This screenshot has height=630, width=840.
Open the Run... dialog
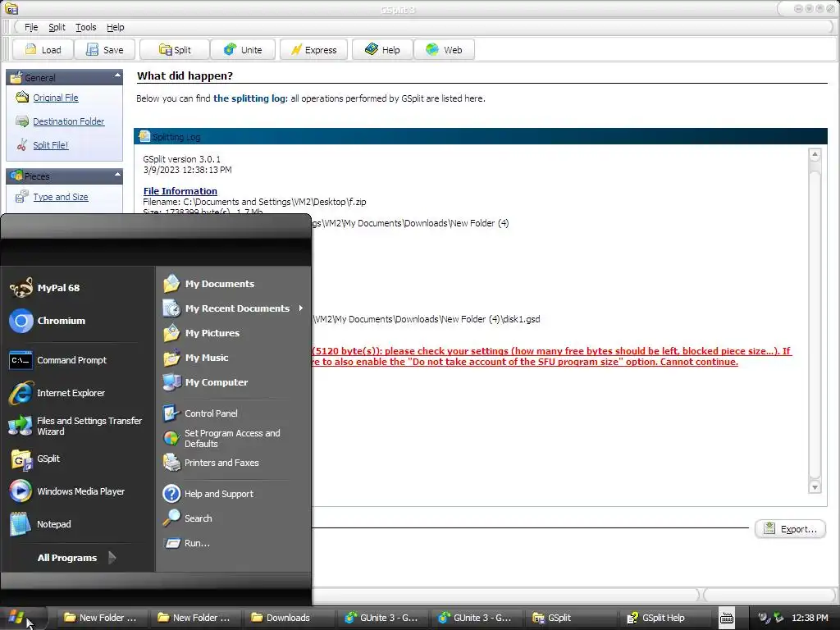pos(234,543)
